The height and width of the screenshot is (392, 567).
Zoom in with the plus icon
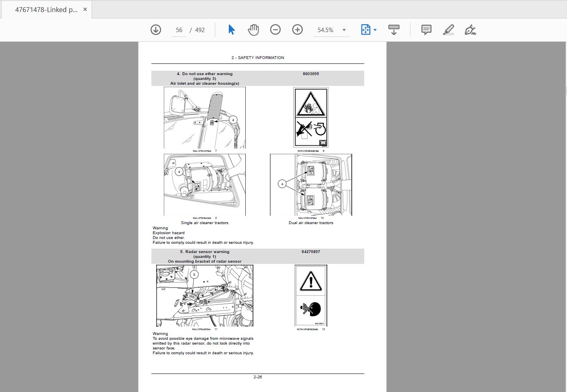(x=298, y=30)
